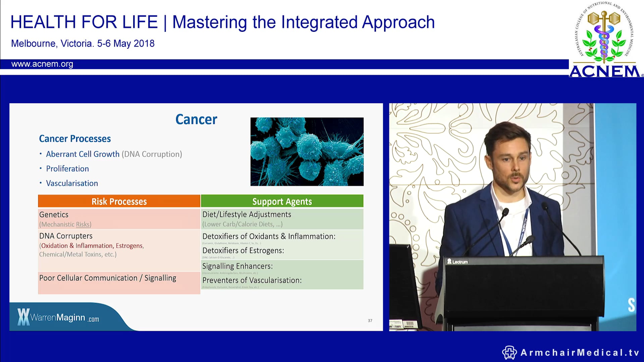The width and height of the screenshot is (644, 362).
Task: Select the ArmchairMedical.tv crosshair icon
Action: coord(509,353)
